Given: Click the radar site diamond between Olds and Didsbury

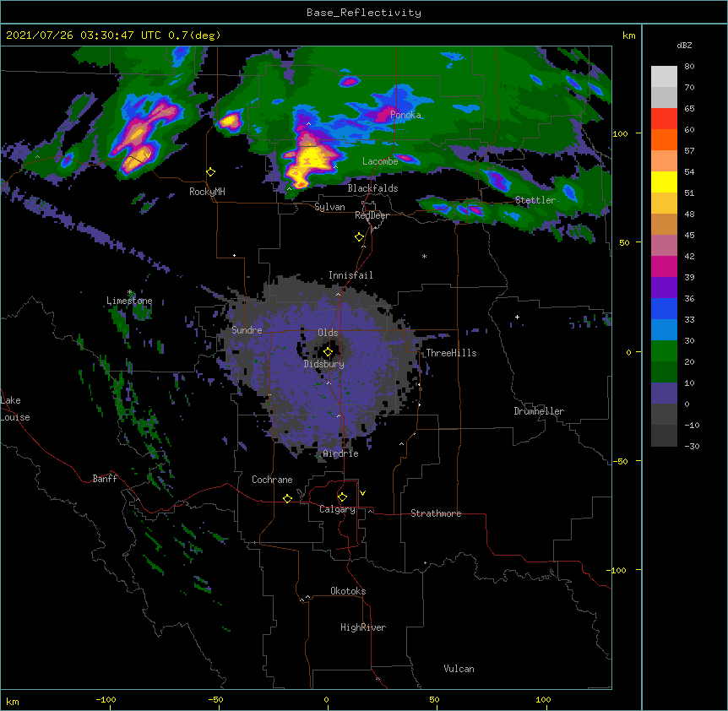Looking at the screenshot, I should [328, 352].
